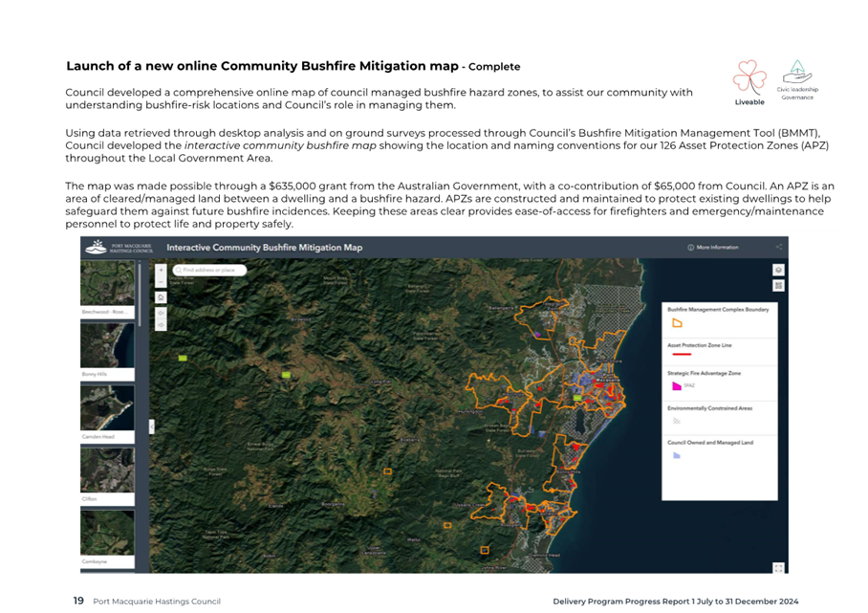Toggle fullscreen icon at map corner
This screenshot has width=868, height=613.
[778, 568]
